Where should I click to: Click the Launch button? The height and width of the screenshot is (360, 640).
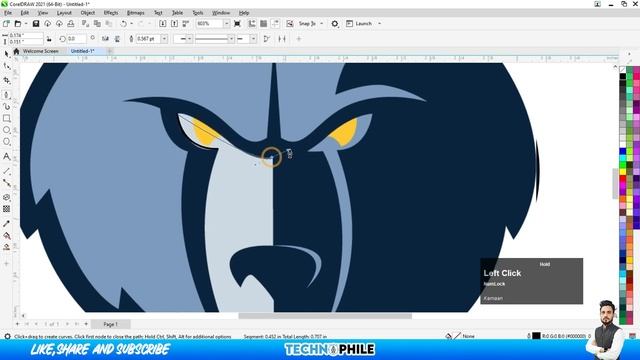click(x=359, y=24)
